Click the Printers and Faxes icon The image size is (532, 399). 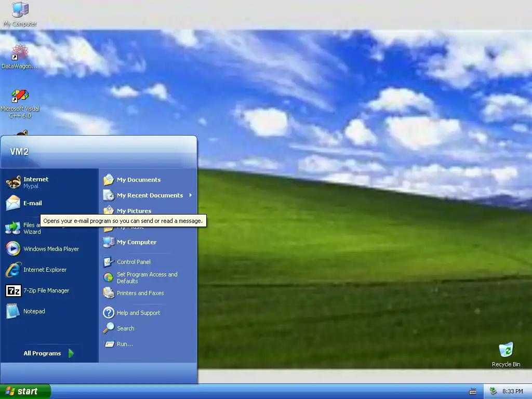(109, 293)
